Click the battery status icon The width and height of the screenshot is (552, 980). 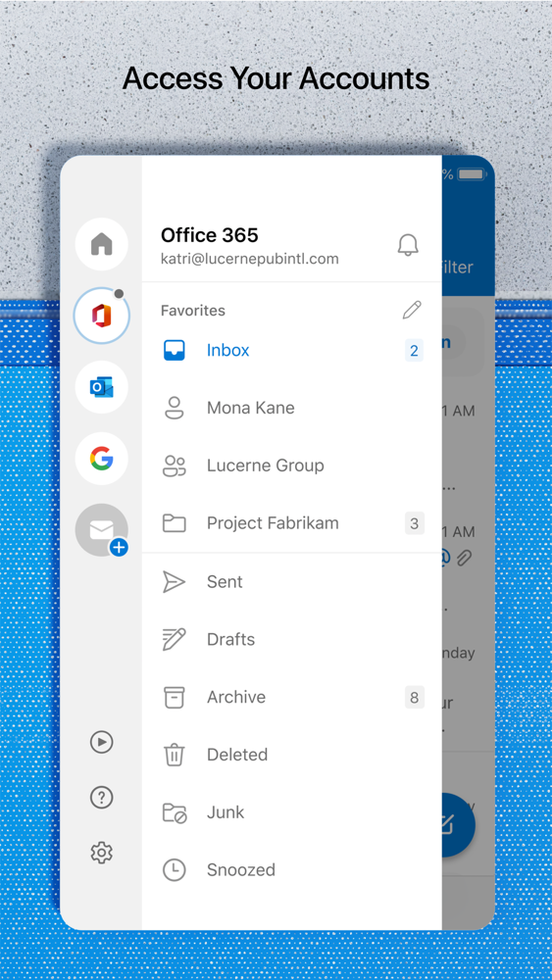tap(471, 174)
